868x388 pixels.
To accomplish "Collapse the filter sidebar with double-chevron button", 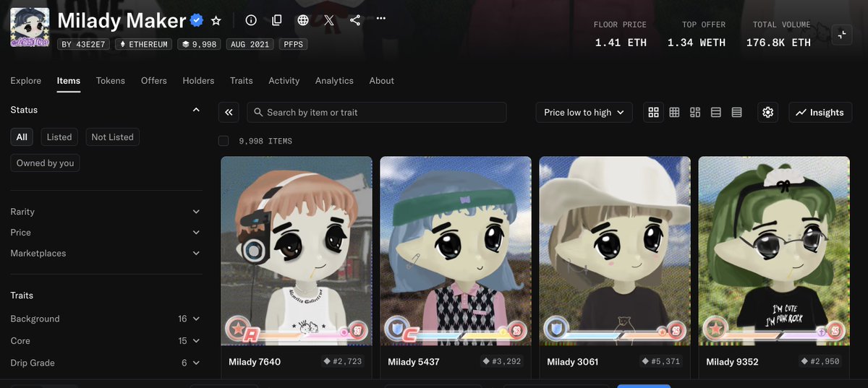I will click(229, 112).
